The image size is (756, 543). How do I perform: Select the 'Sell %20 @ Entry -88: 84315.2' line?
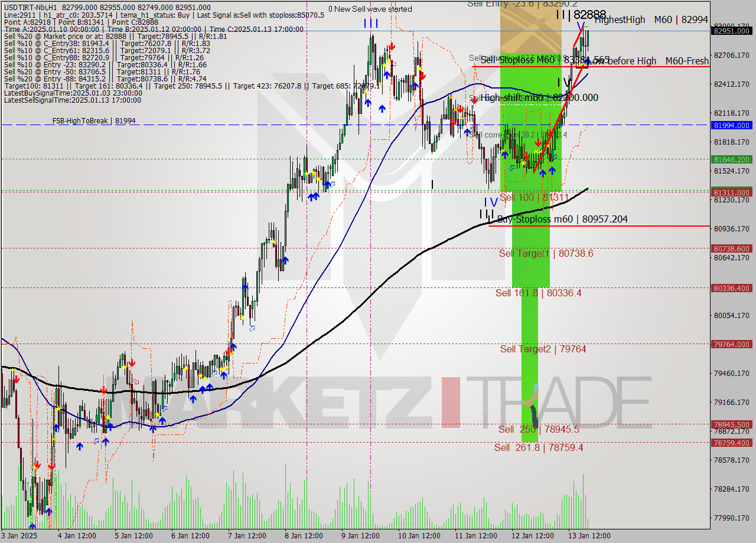105,78
